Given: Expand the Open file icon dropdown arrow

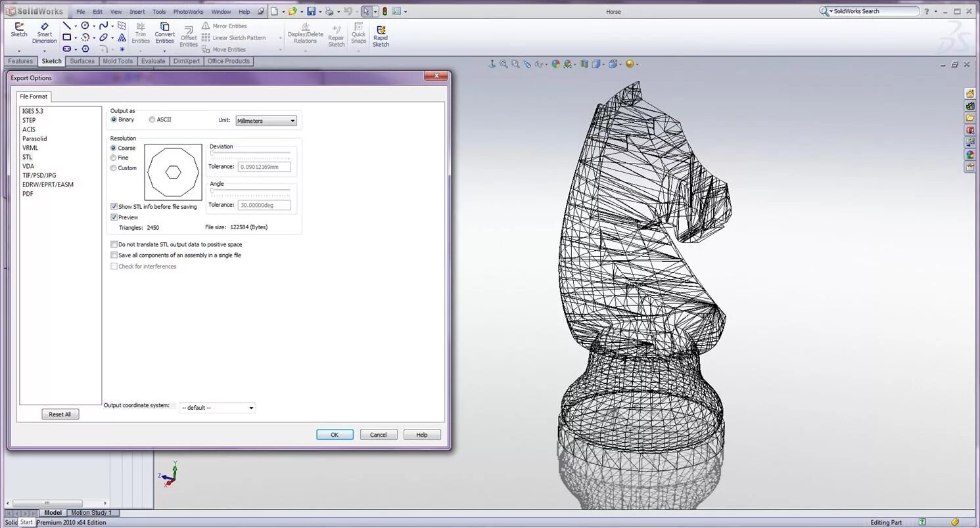Looking at the screenshot, I should point(302,12).
